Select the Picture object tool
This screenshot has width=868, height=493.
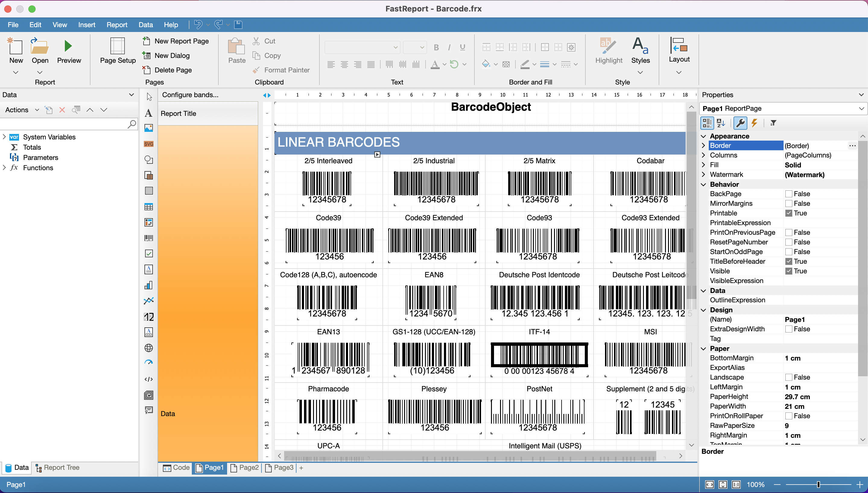(x=149, y=128)
